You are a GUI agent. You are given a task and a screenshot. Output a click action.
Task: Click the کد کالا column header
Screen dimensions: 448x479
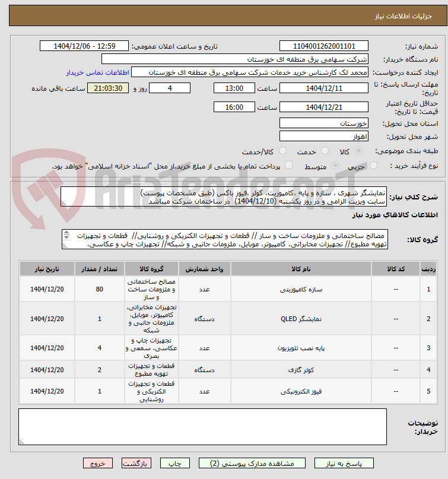(x=396, y=269)
